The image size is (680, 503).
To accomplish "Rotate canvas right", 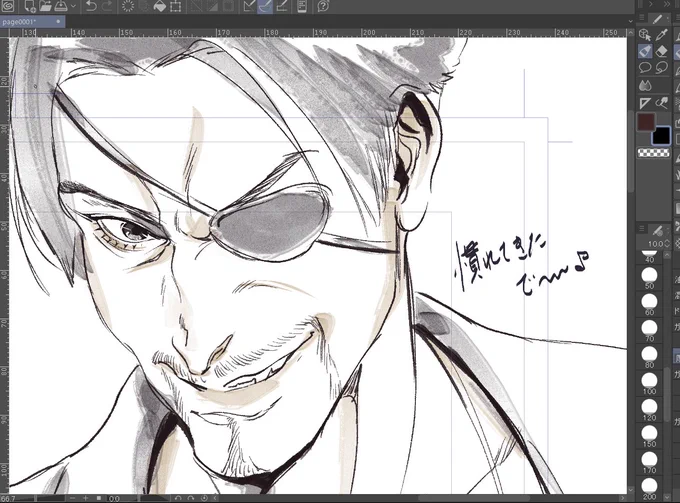I will click(191, 499).
